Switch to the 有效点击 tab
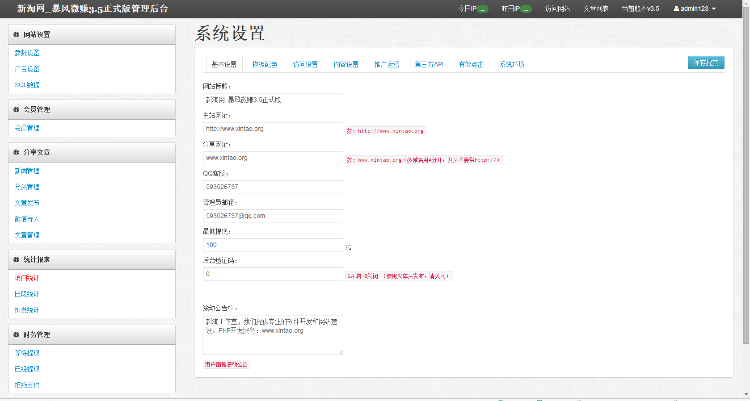The image size is (750, 401). coord(471,64)
